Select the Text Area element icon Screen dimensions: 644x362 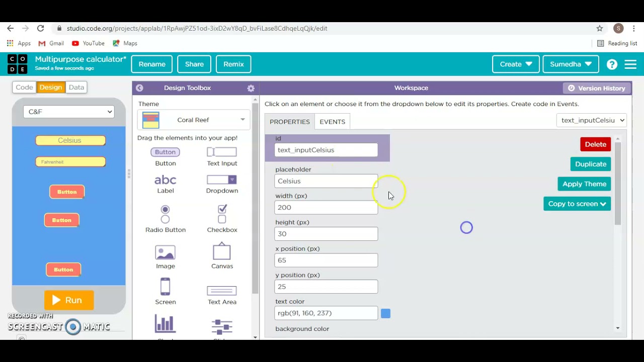pyautogui.click(x=222, y=291)
